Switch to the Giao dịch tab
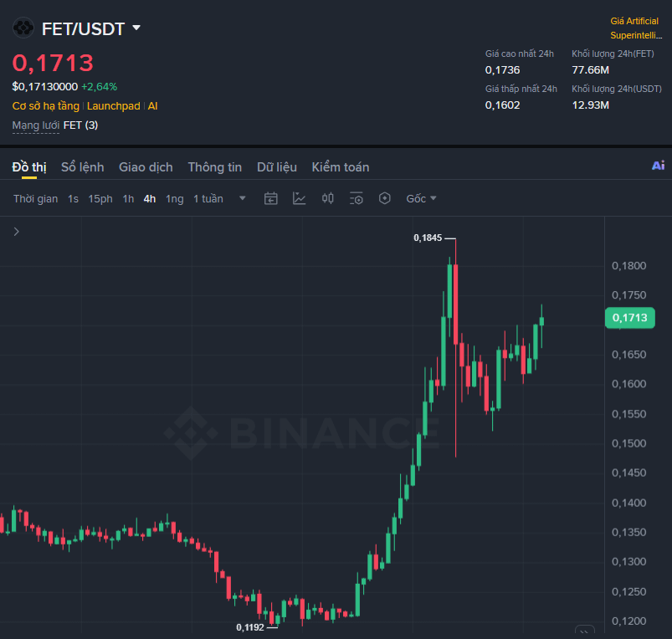672x639 pixels. pyautogui.click(x=146, y=167)
